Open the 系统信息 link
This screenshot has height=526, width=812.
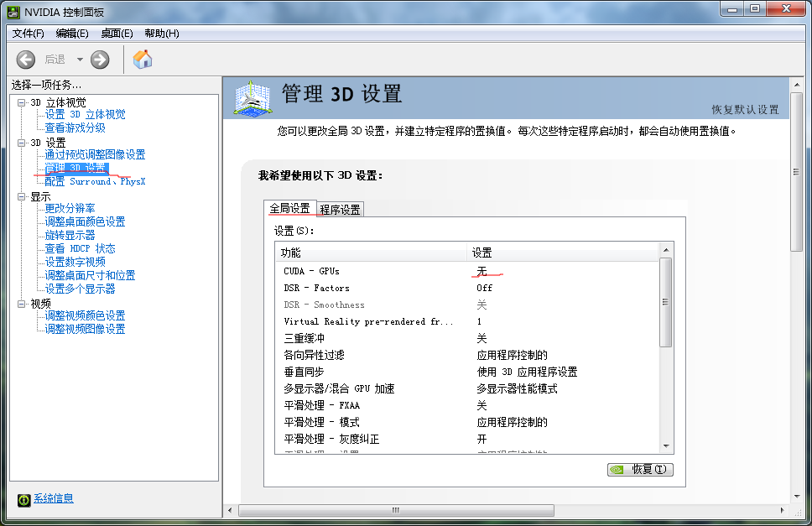[54, 498]
